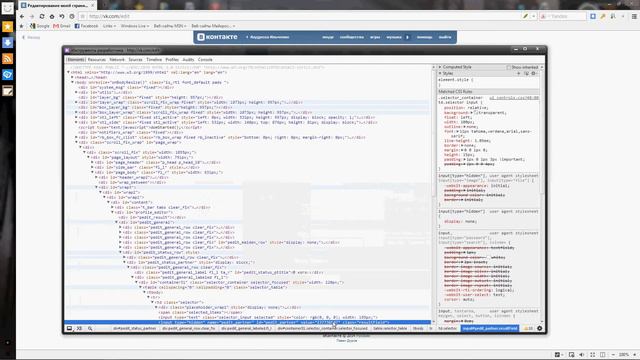Show DevTools console drawer icon
The width and height of the screenshot is (640, 360).
79,328
